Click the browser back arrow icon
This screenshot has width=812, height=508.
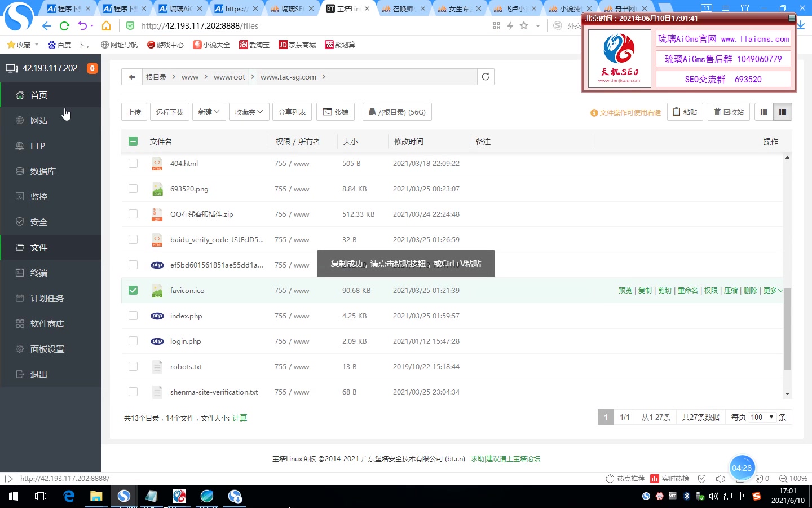click(47, 25)
